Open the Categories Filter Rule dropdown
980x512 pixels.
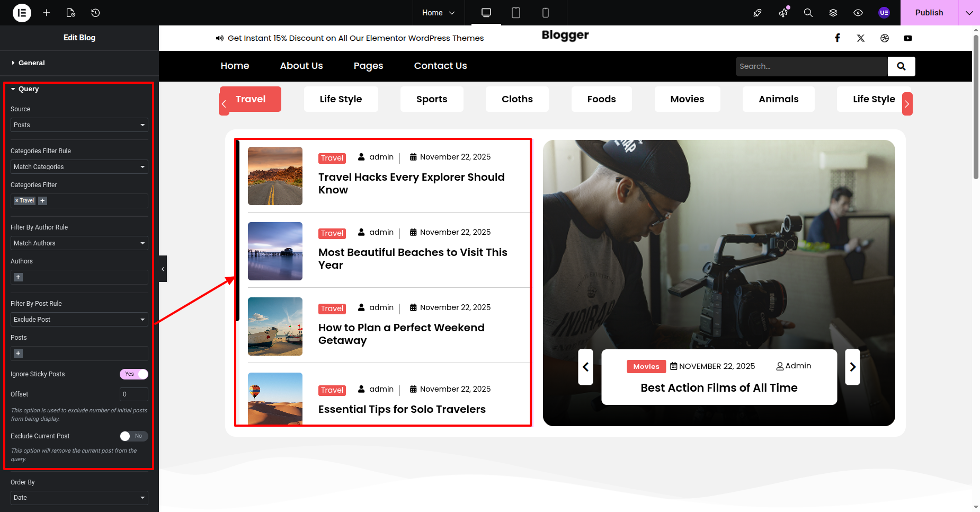(x=79, y=167)
